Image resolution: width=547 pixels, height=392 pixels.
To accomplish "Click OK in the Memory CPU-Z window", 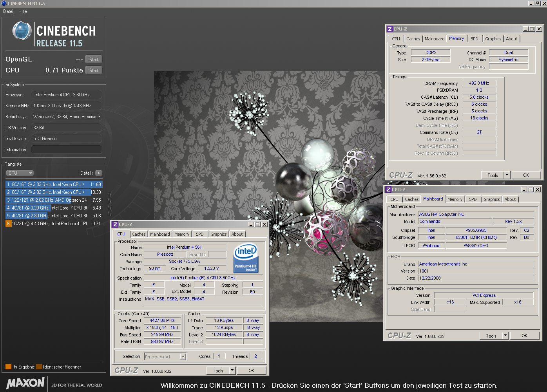I will 526,175.
